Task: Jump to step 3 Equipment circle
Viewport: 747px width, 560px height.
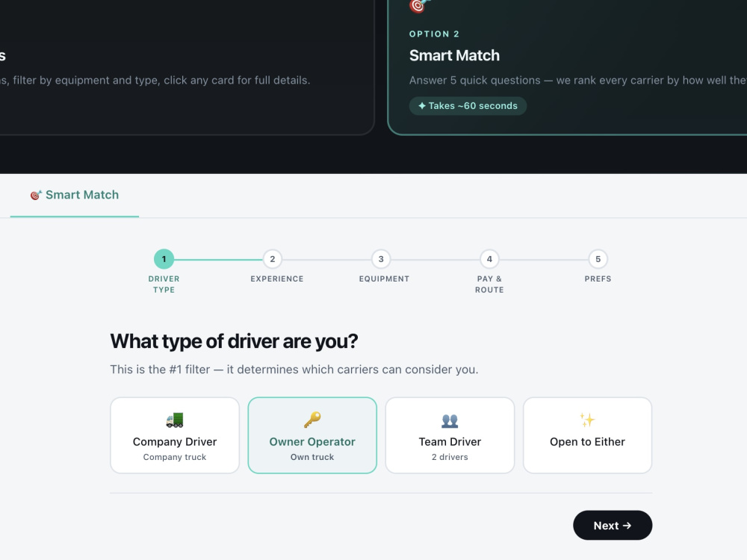Action: [x=381, y=259]
